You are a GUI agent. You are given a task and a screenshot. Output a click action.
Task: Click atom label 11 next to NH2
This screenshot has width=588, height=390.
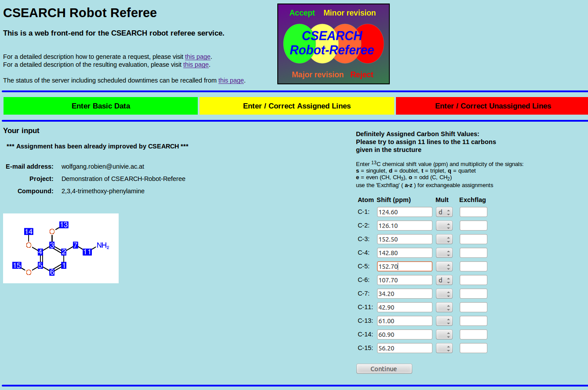pyautogui.click(x=87, y=252)
